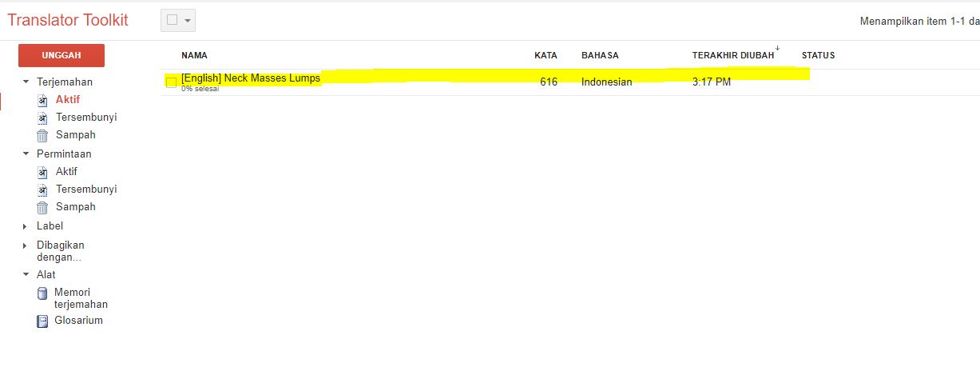
Task: Open the select-all checkbox dropdown in toolbar
Action: [x=178, y=21]
